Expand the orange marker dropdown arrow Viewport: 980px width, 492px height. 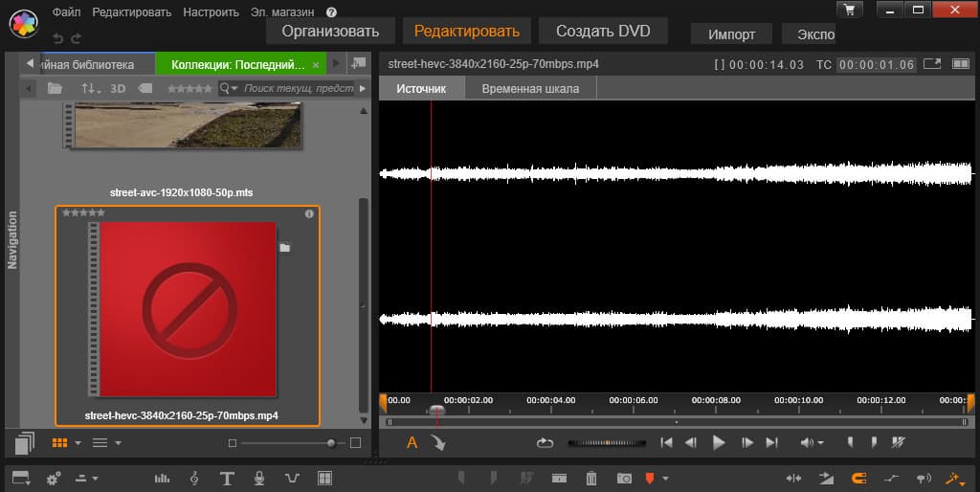[665, 478]
